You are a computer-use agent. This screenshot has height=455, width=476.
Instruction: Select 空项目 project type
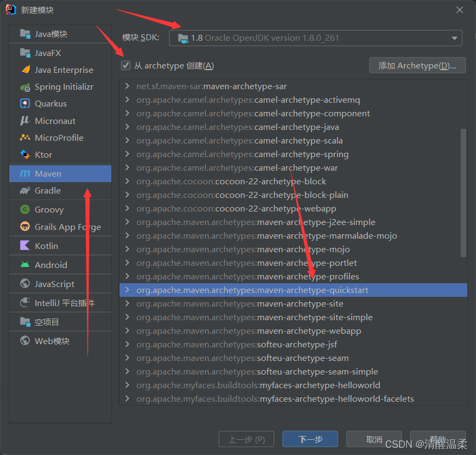[x=60, y=322]
